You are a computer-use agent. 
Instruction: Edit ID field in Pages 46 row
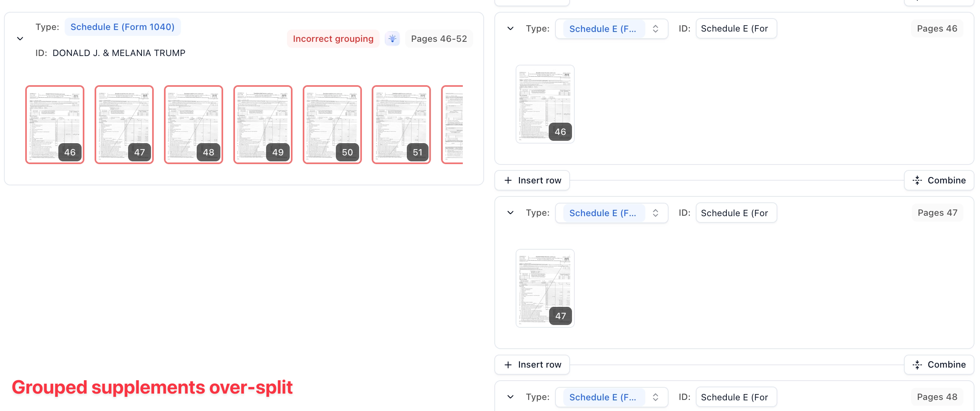pyautogui.click(x=736, y=29)
